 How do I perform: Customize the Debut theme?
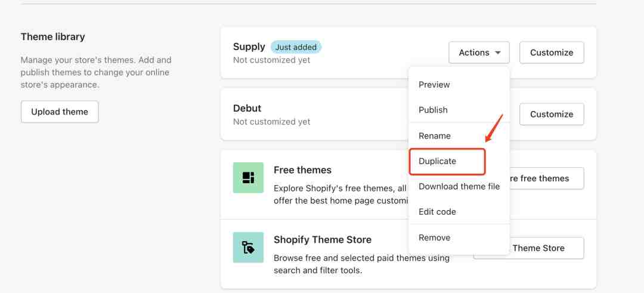point(552,114)
